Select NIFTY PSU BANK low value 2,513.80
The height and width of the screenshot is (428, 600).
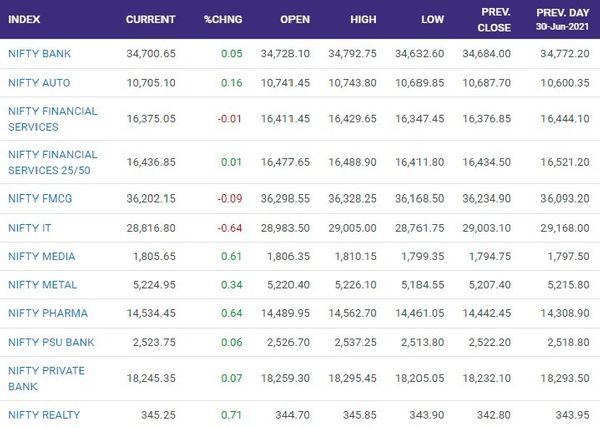(423, 342)
